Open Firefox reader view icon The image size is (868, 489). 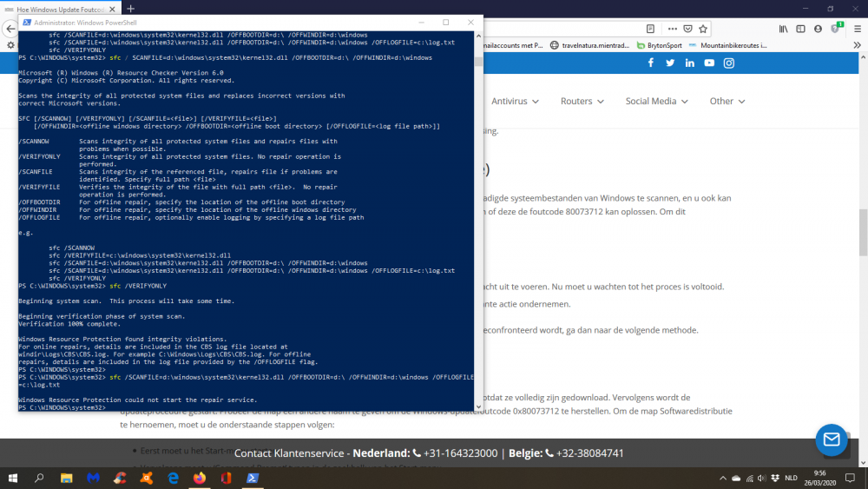(650, 29)
